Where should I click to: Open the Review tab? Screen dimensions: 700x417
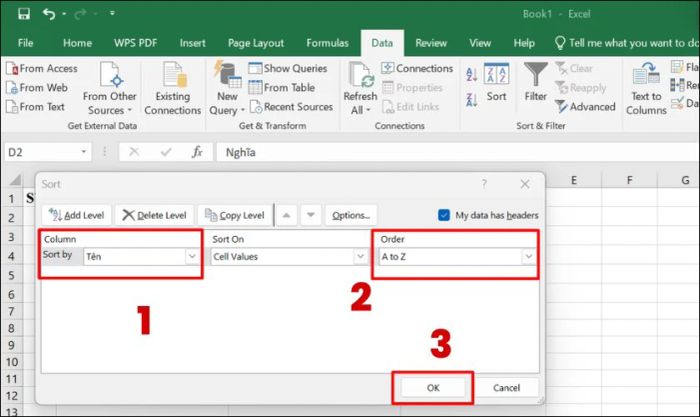point(431,43)
